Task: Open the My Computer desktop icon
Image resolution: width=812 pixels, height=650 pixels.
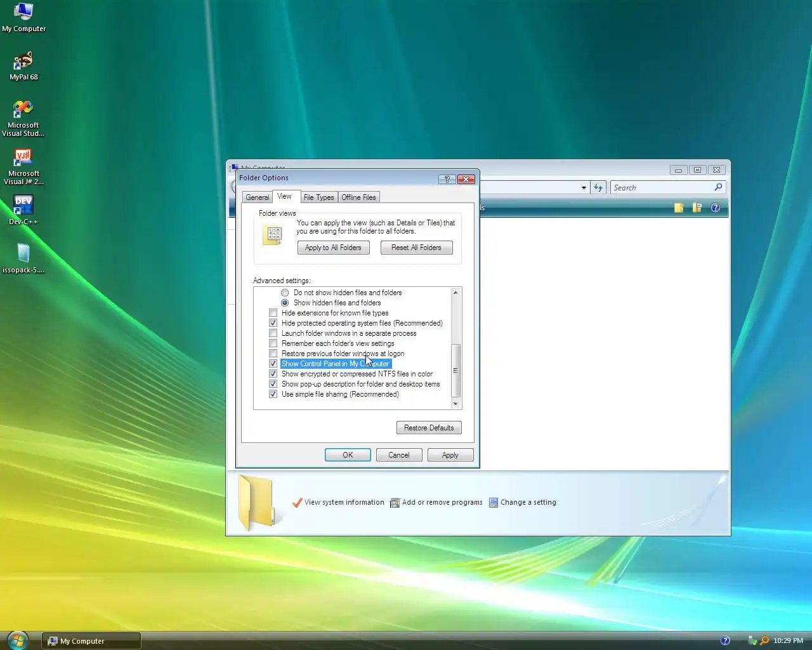Action: coord(23,17)
